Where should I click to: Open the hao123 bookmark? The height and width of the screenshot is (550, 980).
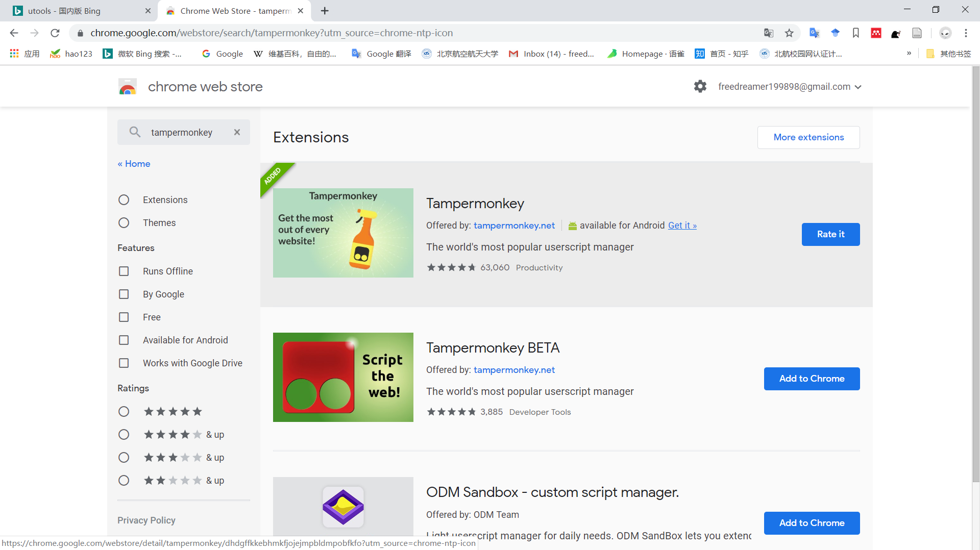pos(71,53)
